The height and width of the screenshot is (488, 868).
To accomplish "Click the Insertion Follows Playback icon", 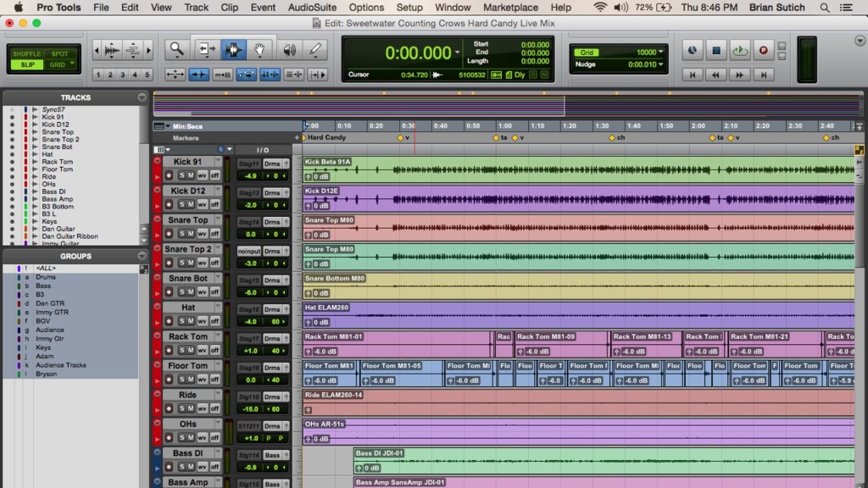I will coord(318,75).
